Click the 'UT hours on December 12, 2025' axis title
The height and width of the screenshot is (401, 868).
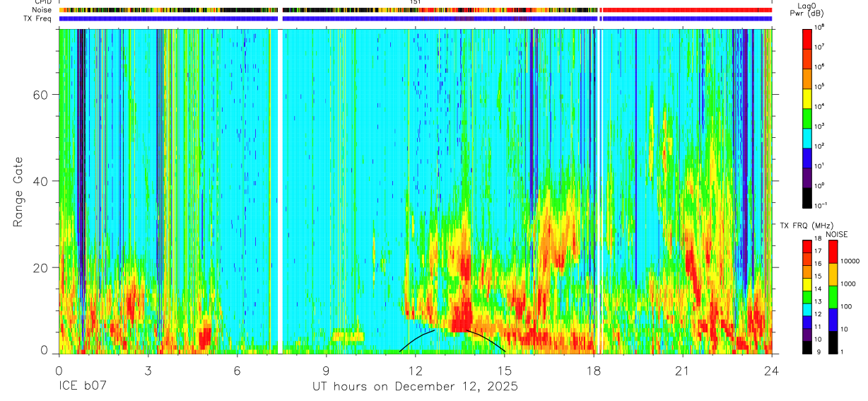[415, 387]
